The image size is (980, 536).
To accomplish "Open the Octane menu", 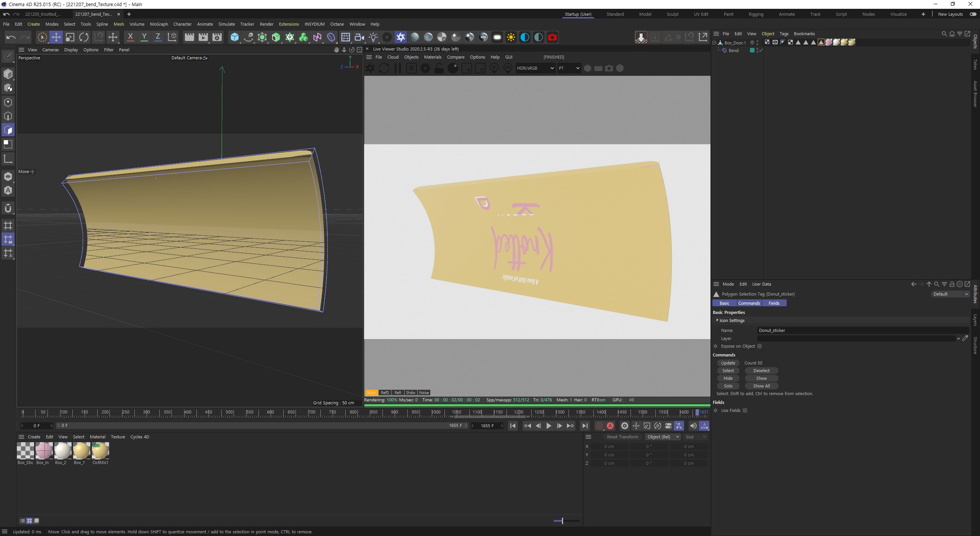I will 337,24.
